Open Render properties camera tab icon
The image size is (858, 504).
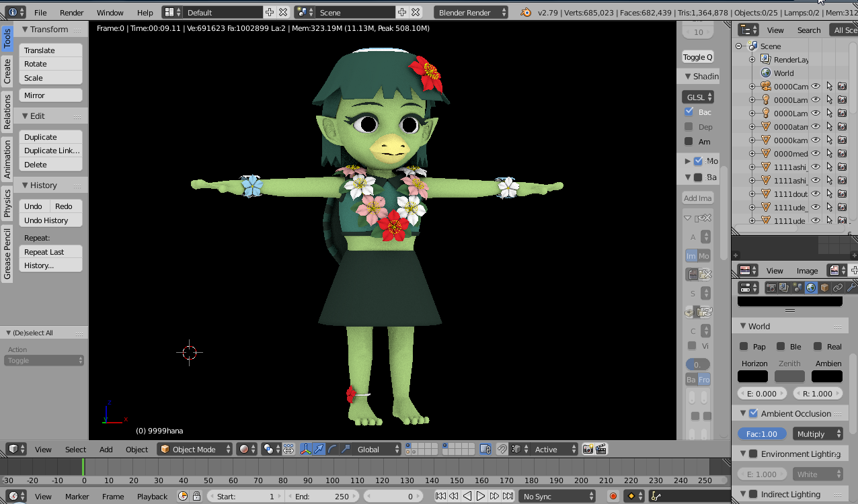(771, 288)
